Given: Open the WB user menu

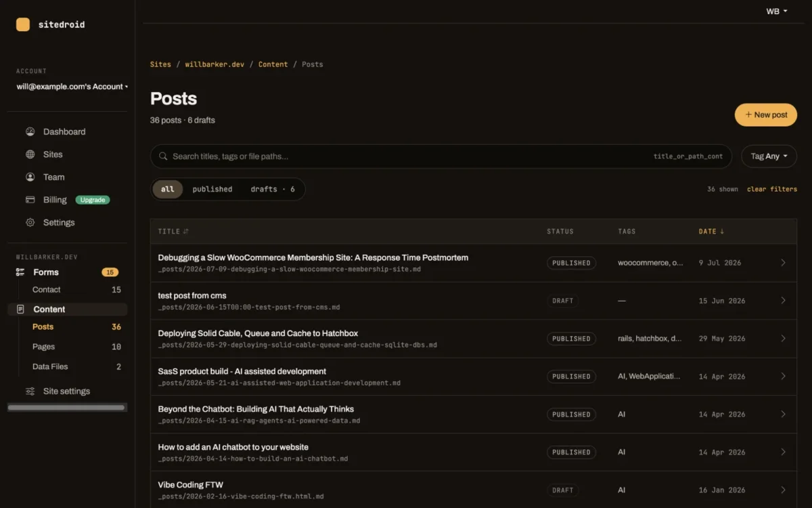Looking at the screenshot, I should click(776, 11).
